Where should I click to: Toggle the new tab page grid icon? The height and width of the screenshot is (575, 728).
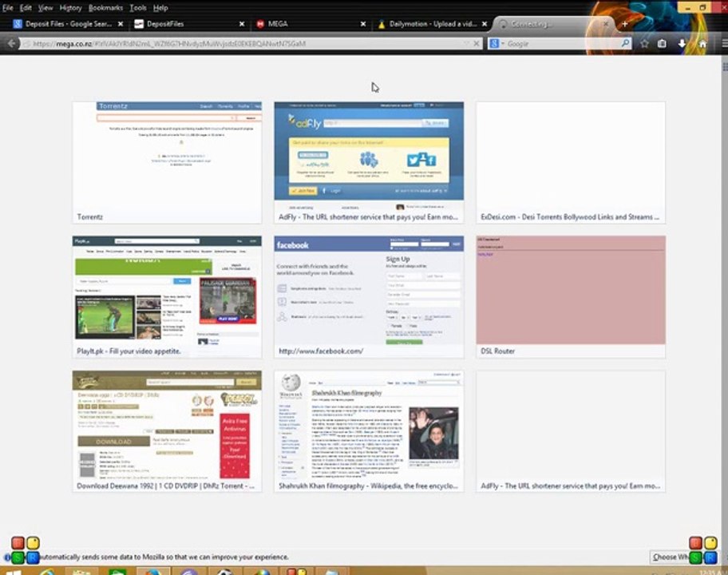(725, 67)
